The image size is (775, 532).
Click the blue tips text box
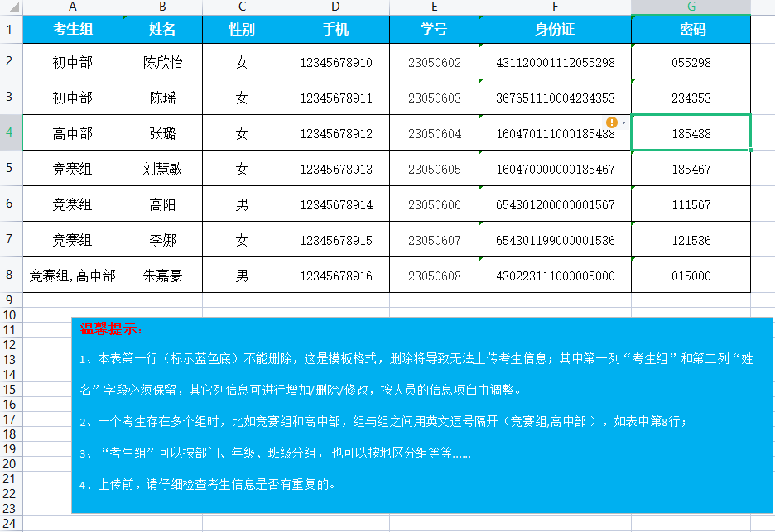[x=422, y=415]
